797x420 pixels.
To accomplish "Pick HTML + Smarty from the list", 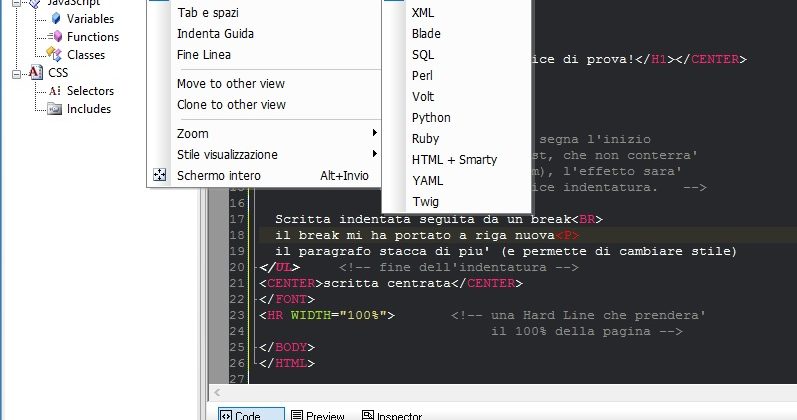I will click(456, 160).
